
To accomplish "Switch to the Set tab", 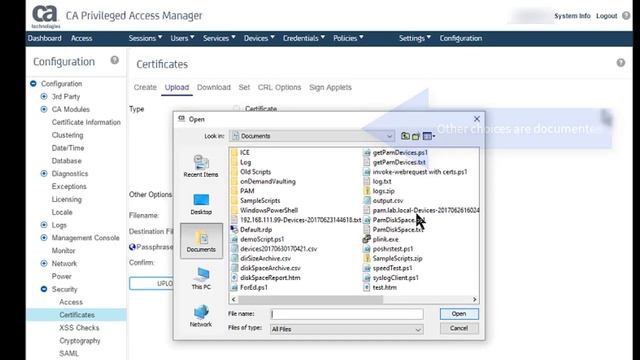I will pos(244,87).
